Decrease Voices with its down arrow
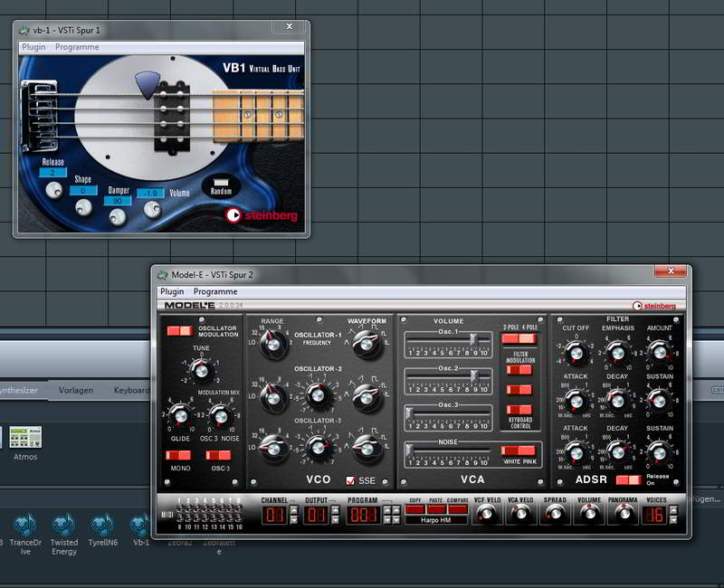 click(673, 519)
